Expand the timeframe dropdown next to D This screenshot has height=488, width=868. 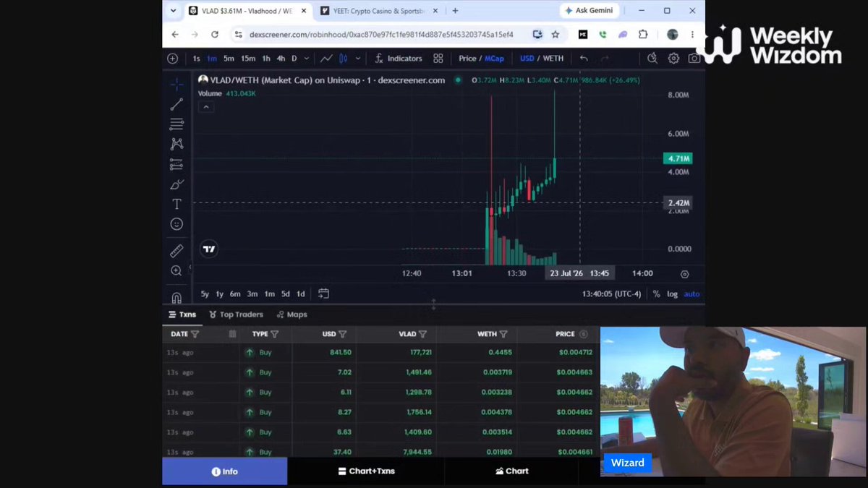tap(307, 59)
